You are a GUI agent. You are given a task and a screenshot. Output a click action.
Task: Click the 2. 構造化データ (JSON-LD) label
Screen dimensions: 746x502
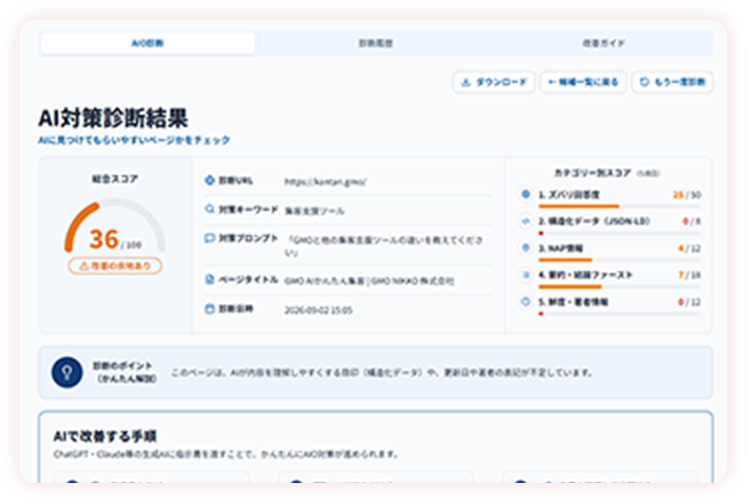(x=594, y=221)
